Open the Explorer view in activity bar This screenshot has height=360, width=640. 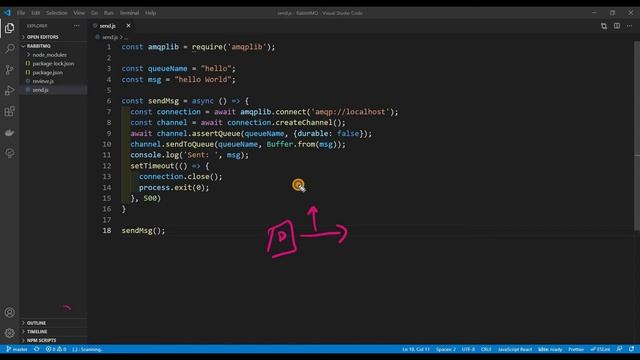pyautogui.click(x=9, y=28)
